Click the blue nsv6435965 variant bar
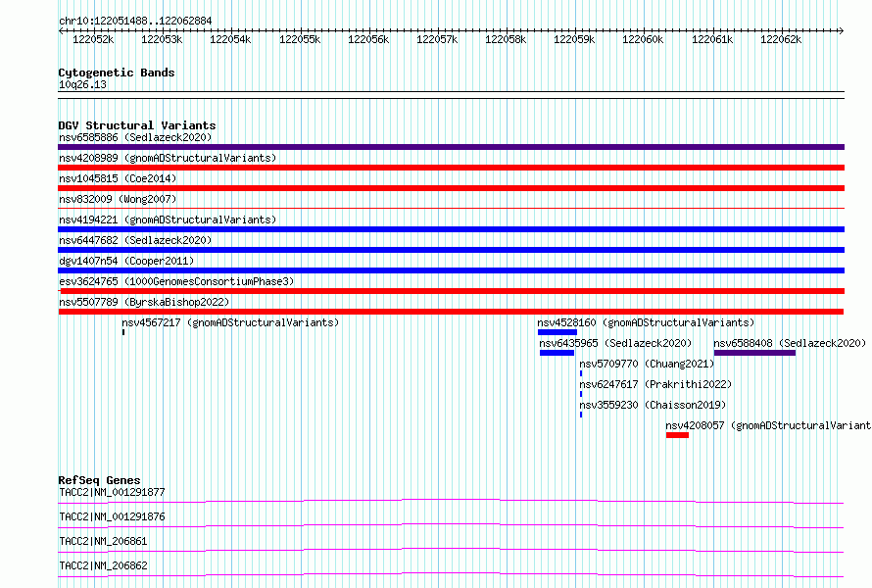 click(x=557, y=353)
